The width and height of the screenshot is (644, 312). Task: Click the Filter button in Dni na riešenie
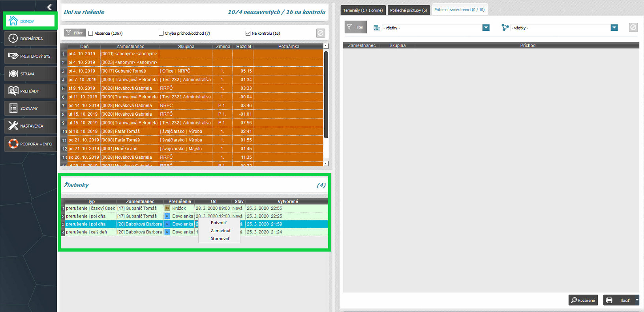75,33
